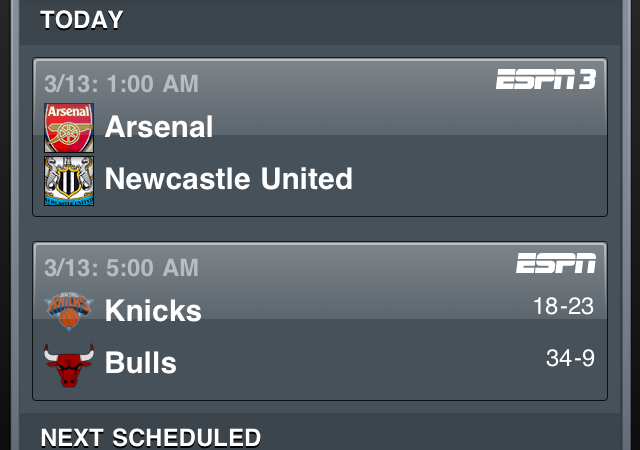Select the Knicks team logo
Viewport: 640px width, 450px height.
[x=69, y=310]
